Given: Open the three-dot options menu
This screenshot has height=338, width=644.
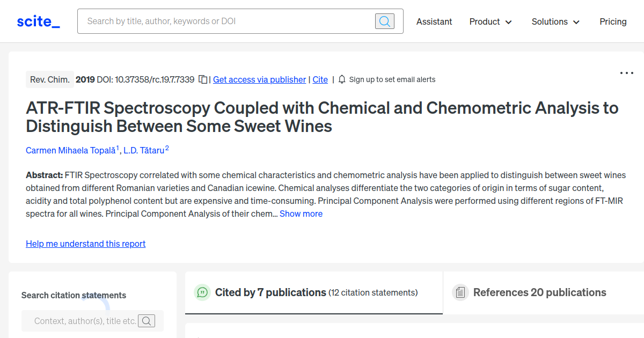Looking at the screenshot, I should [626, 72].
